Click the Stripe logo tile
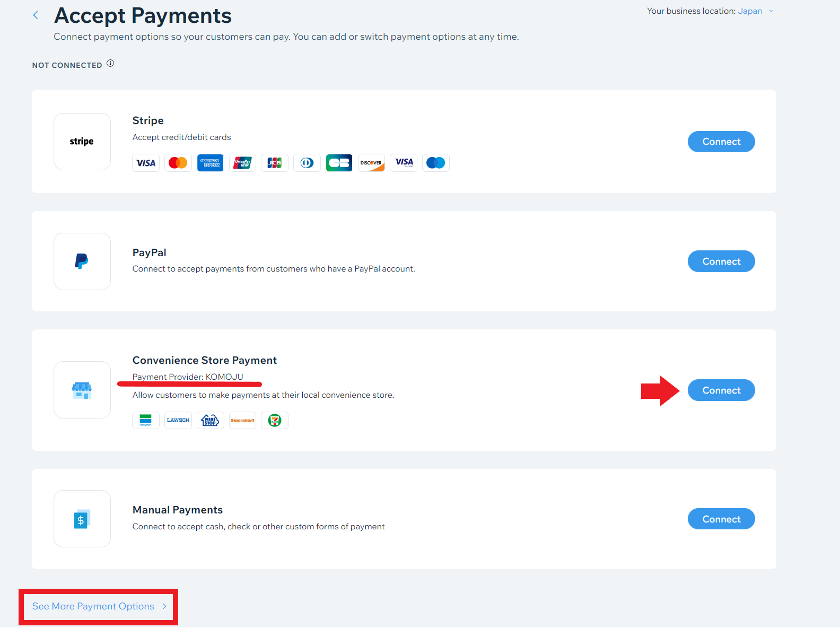 [82, 142]
